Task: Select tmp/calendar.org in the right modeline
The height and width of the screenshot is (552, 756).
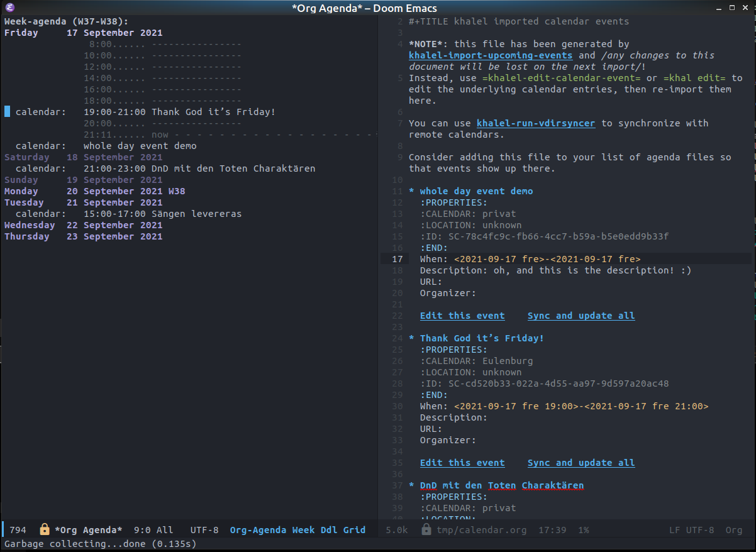Action: pos(481,530)
